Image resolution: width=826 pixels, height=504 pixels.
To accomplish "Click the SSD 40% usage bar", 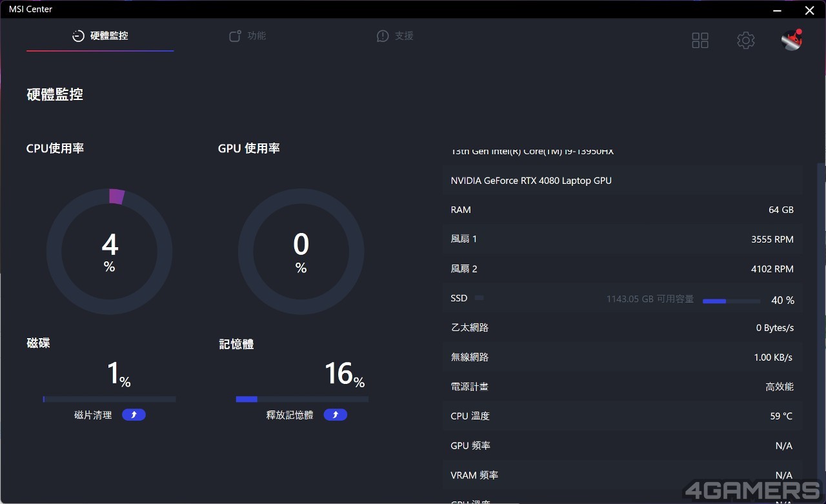I will pos(731,301).
